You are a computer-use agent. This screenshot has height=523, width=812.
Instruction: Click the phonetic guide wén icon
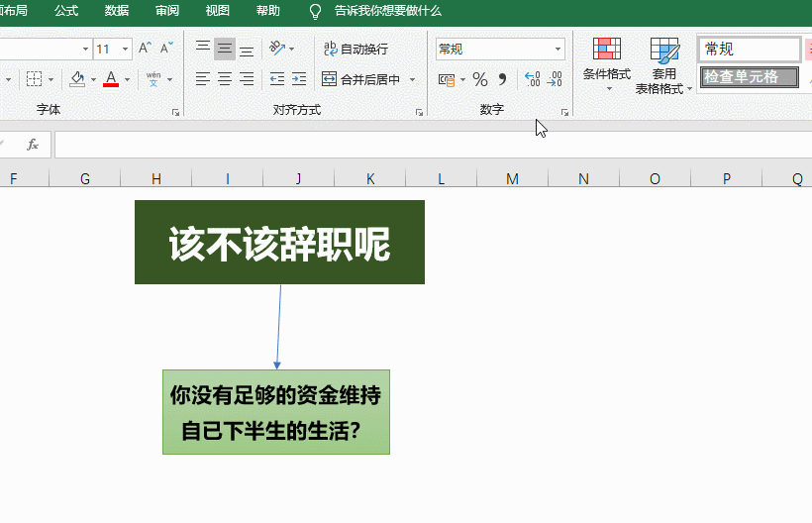point(153,79)
